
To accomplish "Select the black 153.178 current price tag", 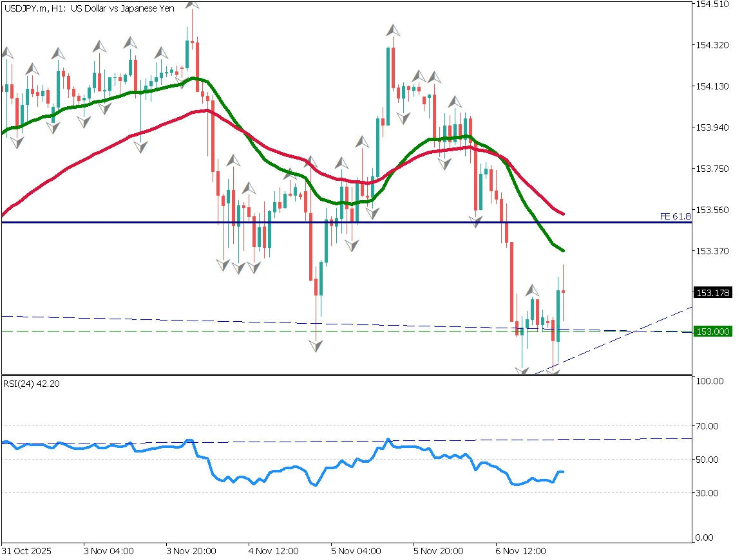I will point(712,293).
